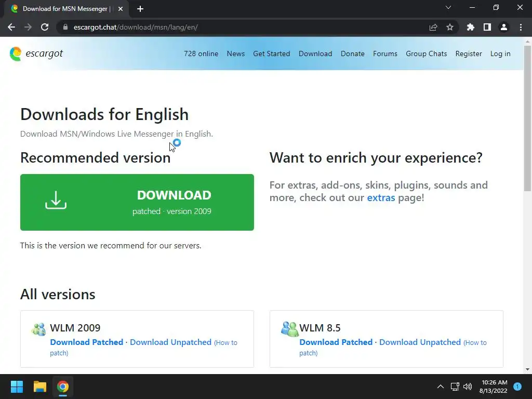Click the Chrome icon in the taskbar
This screenshot has width=532, height=399.
coord(63,387)
